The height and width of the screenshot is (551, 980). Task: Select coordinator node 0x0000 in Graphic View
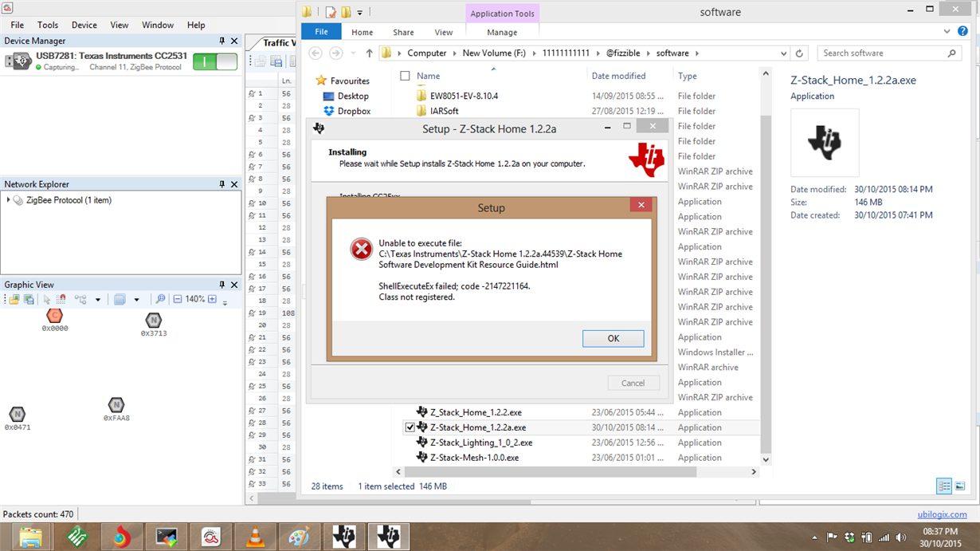(x=54, y=316)
